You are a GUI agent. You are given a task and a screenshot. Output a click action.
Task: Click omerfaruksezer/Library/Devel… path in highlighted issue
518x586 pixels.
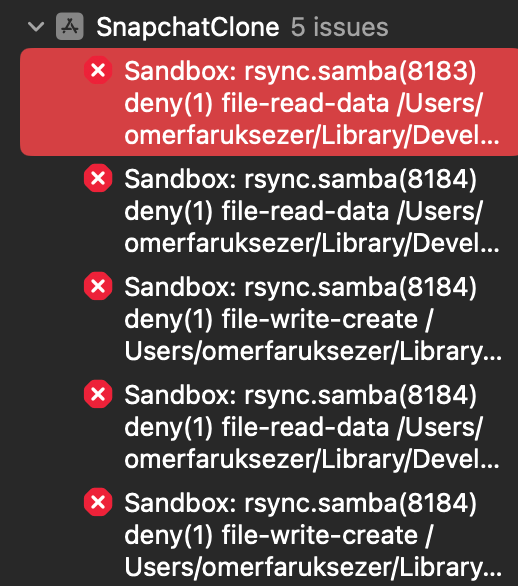pyautogui.click(x=312, y=136)
